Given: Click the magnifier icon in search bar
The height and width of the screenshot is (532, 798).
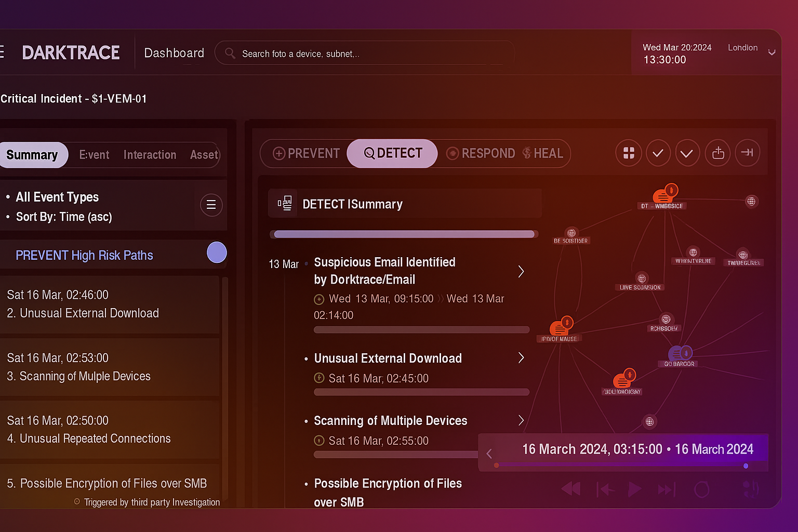Looking at the screenshot, I should coord(230,53).
